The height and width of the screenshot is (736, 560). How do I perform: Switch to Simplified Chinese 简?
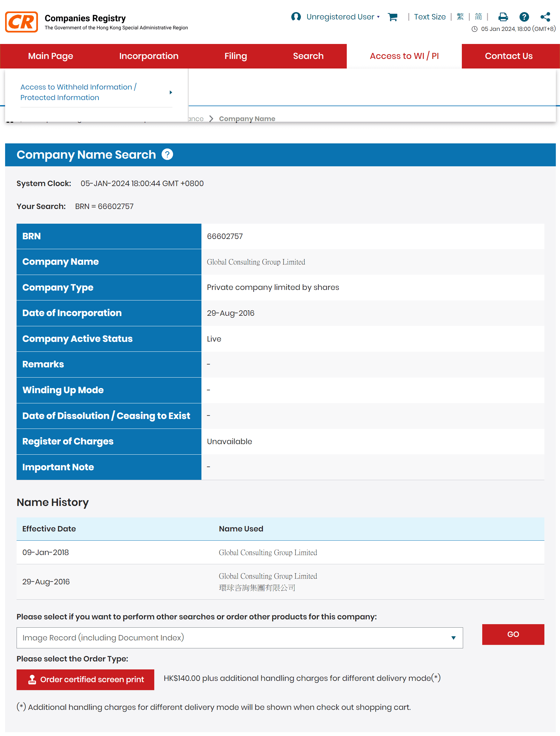[478, 17]
